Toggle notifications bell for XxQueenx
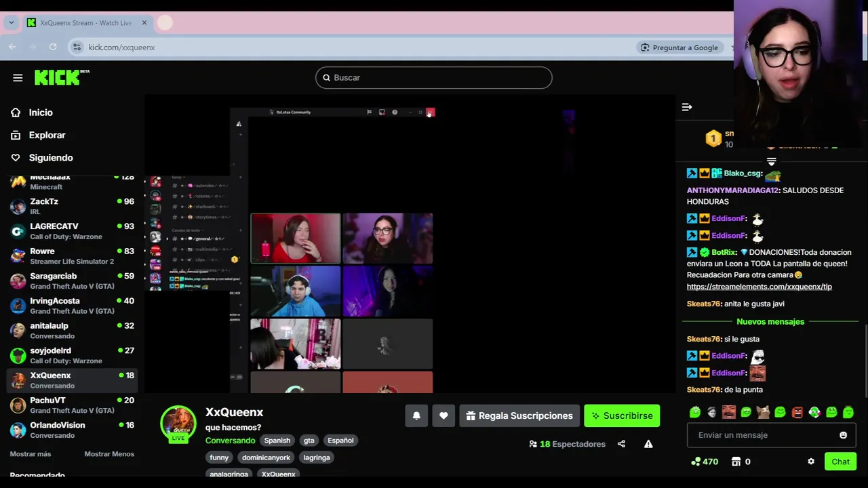Viewport: 868px width, 488px height. coord(416,415)
